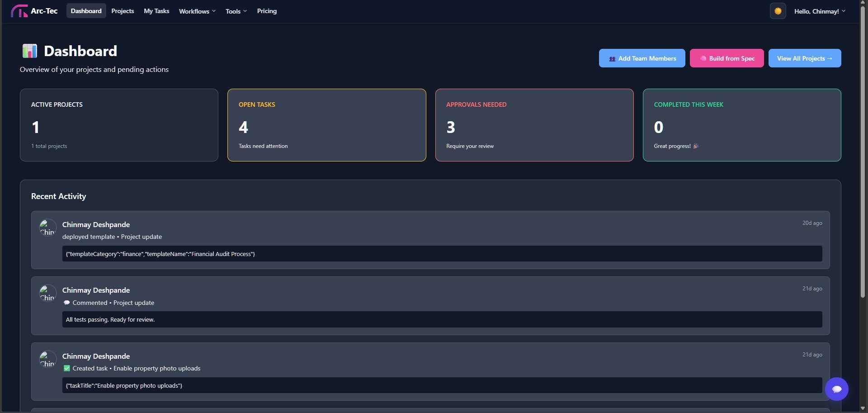Click the Financial Audit Process template JSON text
Screen dimensions: 868x413
coord(160,254)
